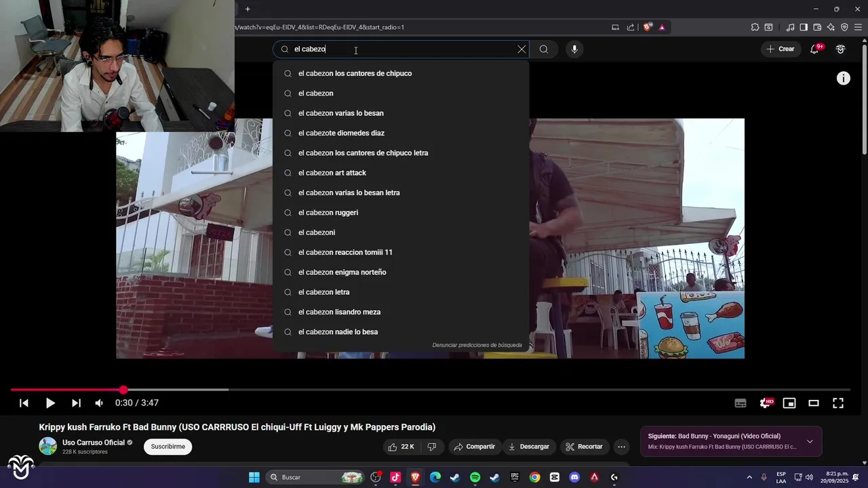Switch to theater mode
The image size is (868, 488).
click(x=814, y=403)
